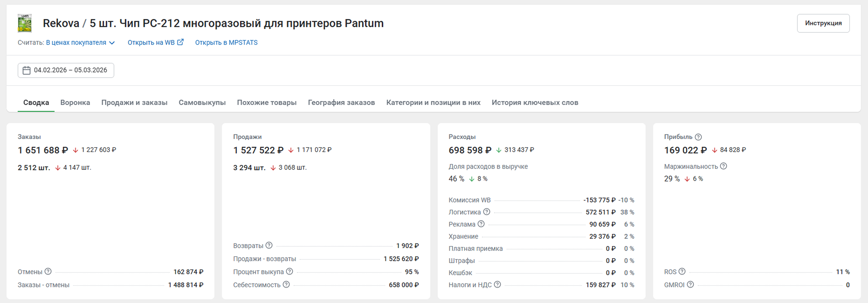Viewport: 868px width, 303px height.
Task: Switch to the Воронка tab
Action: (75, 103)
